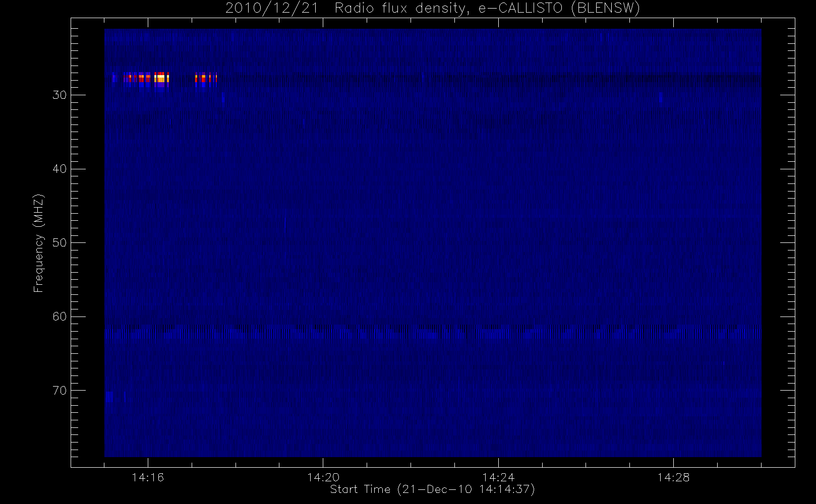Screen dimensions: 816x504
Task: Click the 70 frequency tick label
Action: (x=60, y=391)
